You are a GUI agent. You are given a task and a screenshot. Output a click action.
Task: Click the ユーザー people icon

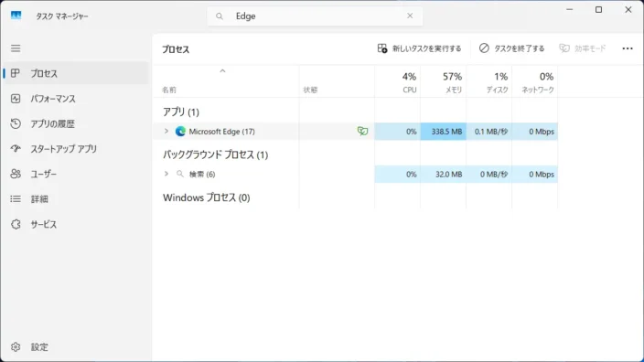(x=16, y=174)
